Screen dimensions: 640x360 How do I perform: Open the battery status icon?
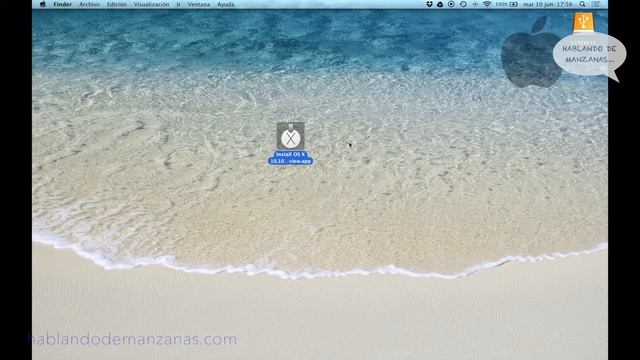coord(513,4)
